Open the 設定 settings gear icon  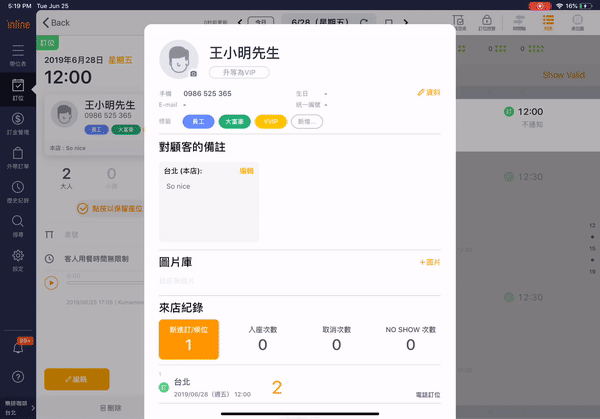coord(17,260)
